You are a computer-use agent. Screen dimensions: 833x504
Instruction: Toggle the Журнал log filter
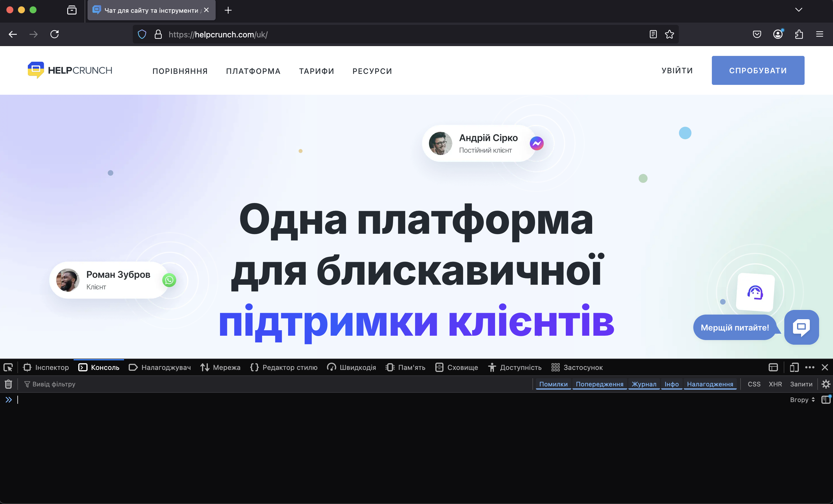coord(644,384)
